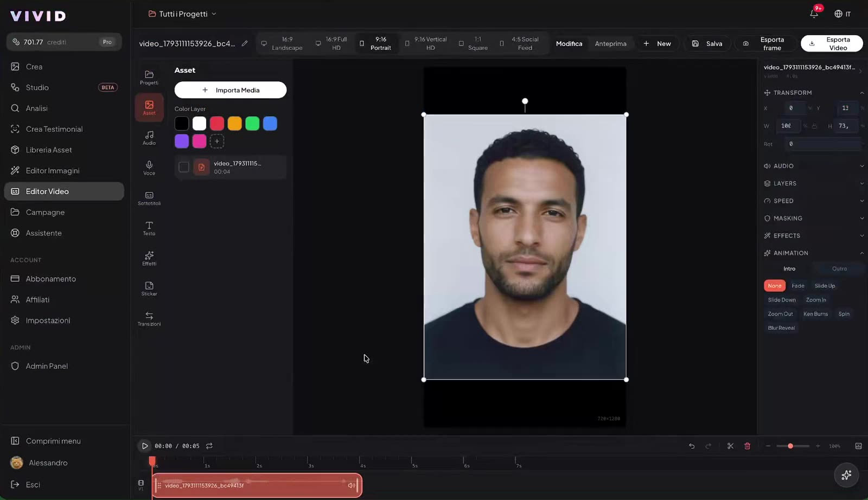Open the Tutti i Progetti dropdown
868x500 pixels.
182,14
